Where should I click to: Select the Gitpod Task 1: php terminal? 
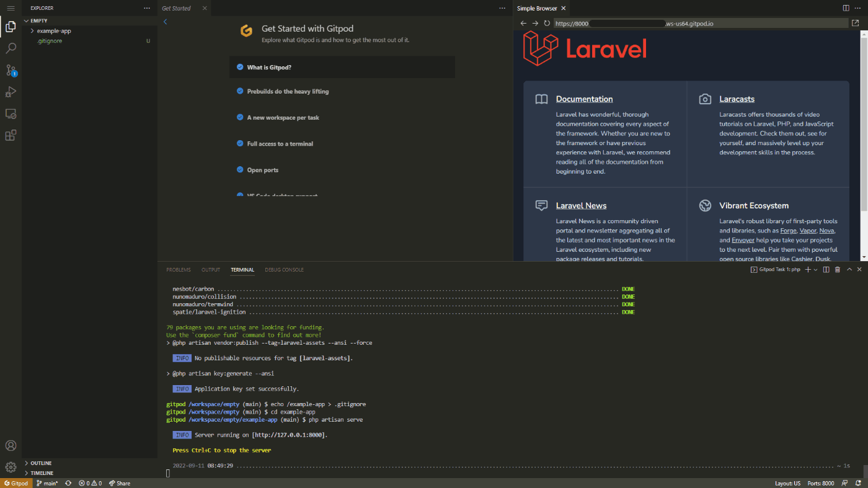tap(776, 270)
